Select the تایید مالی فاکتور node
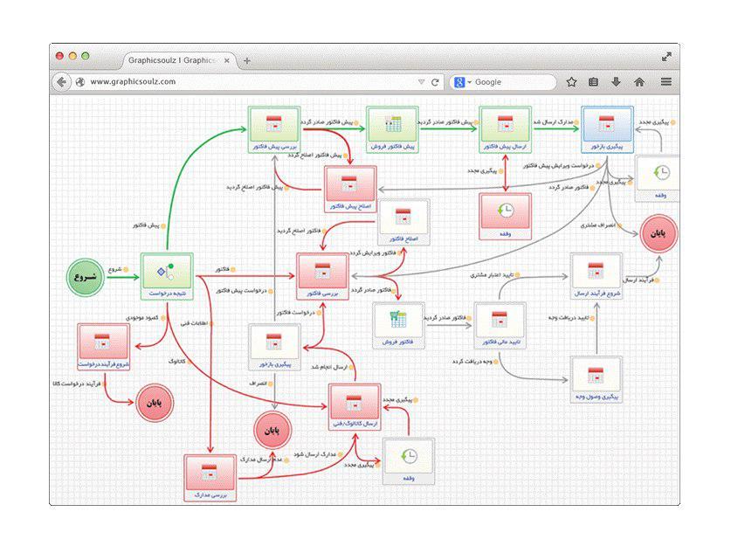Image resolution: width=731 pixels, height=560 pixels. coord(500,325)
